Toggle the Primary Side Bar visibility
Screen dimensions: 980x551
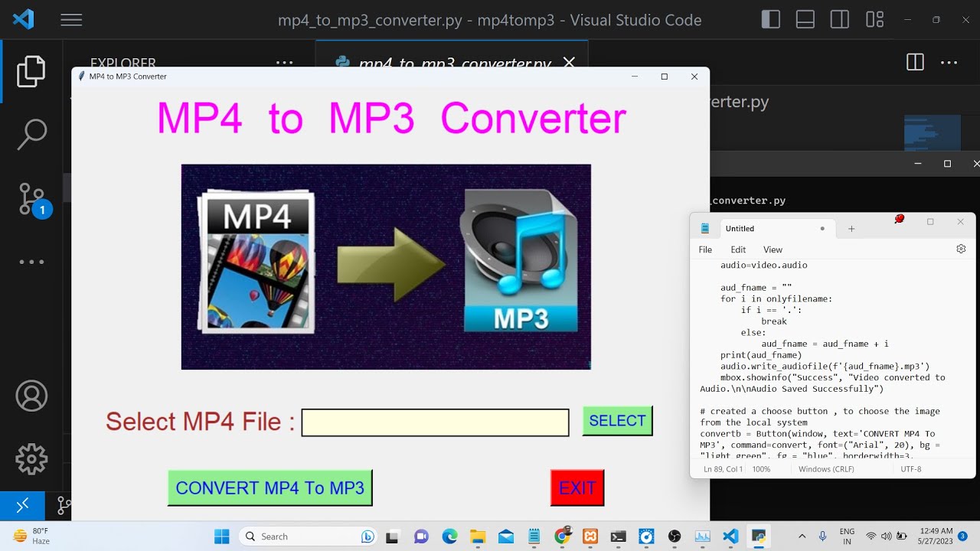click(x=771, y=20)
